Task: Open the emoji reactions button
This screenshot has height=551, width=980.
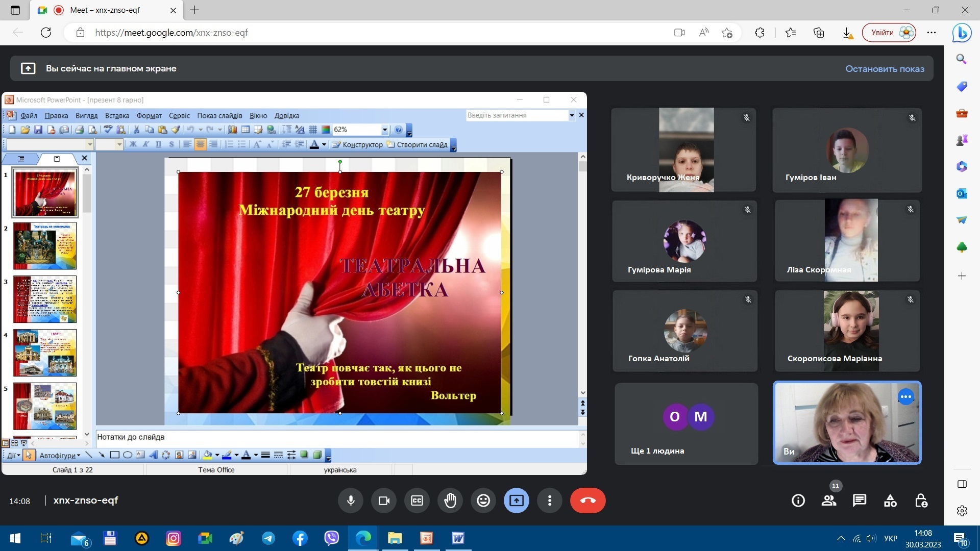Action: click(x=483, y=500)
